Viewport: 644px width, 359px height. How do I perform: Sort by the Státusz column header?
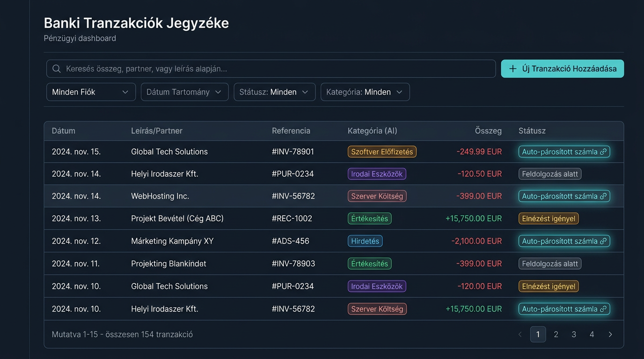(532, 131)
